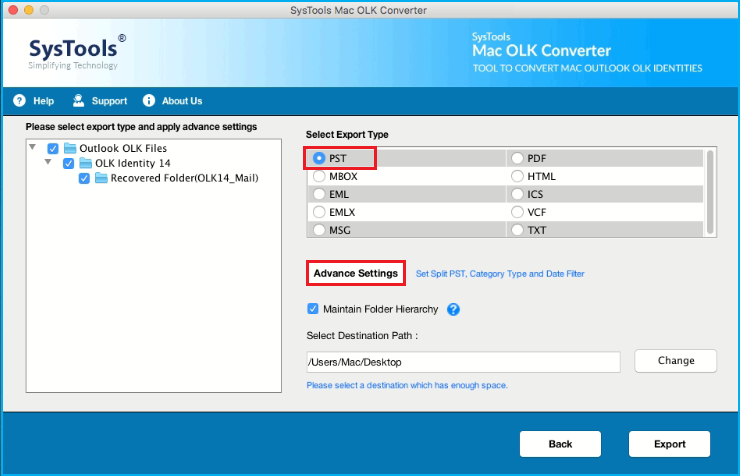
Task: Uncheck the Recovered Folder(OLK14_Mail) checkbox
Action: [x=84, y=178]
